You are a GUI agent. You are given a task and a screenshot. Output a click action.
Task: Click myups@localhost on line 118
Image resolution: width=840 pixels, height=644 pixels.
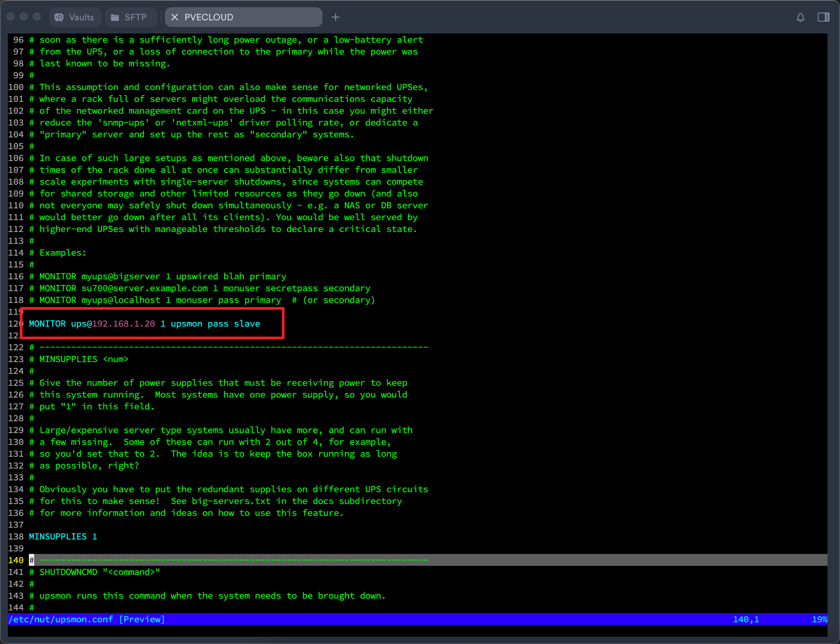121,300
